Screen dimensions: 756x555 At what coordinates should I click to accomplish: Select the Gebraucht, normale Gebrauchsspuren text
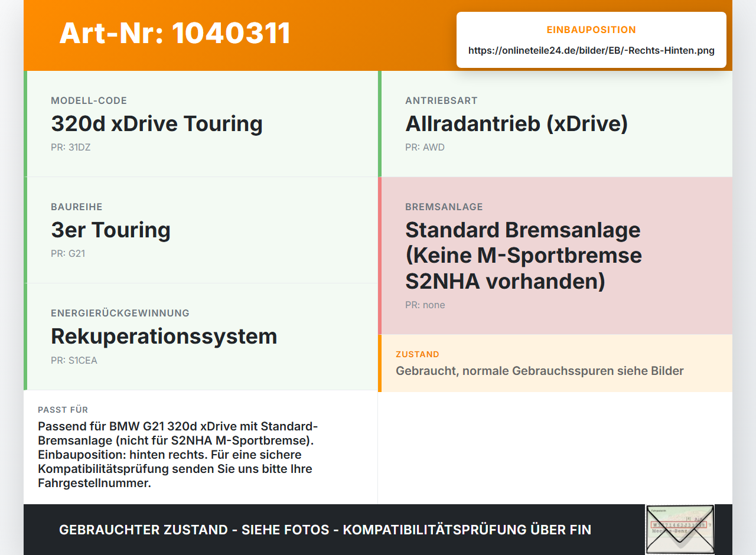540,371
